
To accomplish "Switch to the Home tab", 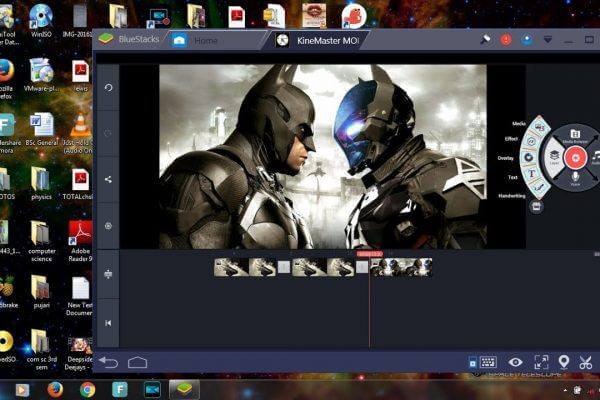I will 205,40.
